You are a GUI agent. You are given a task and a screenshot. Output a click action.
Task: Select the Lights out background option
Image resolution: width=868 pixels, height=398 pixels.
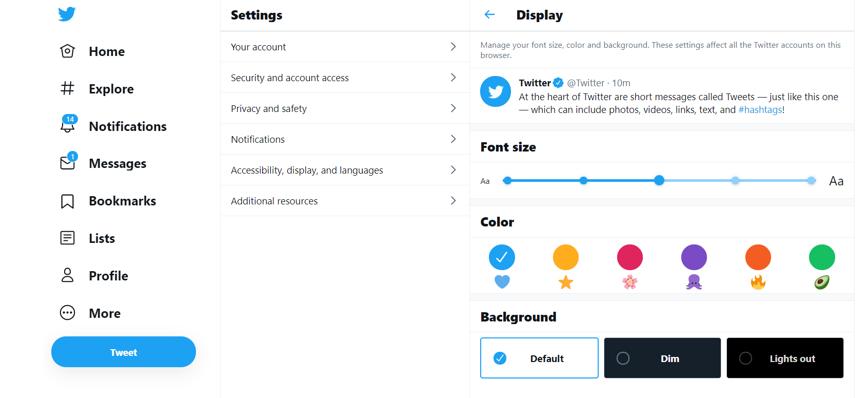785,358
